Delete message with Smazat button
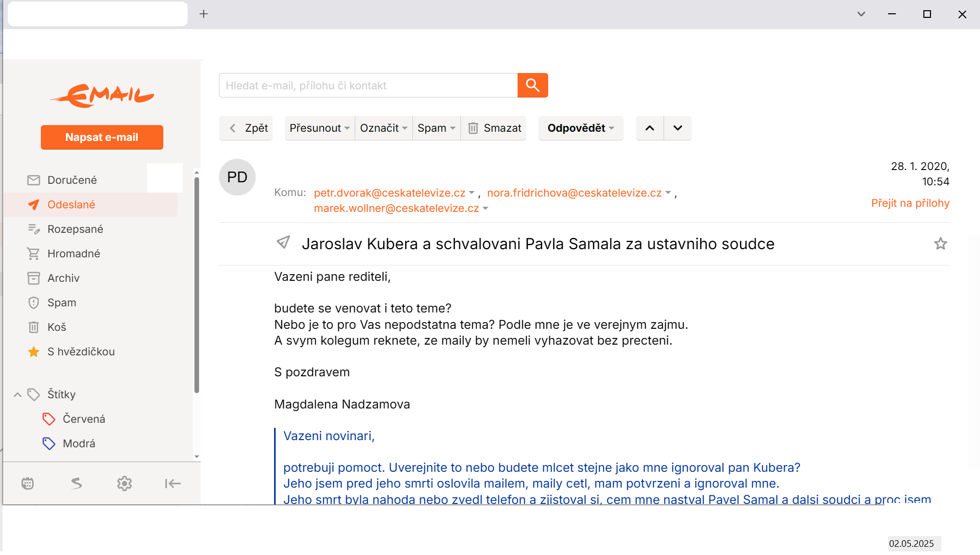980x555 pixels. point(494,128)
